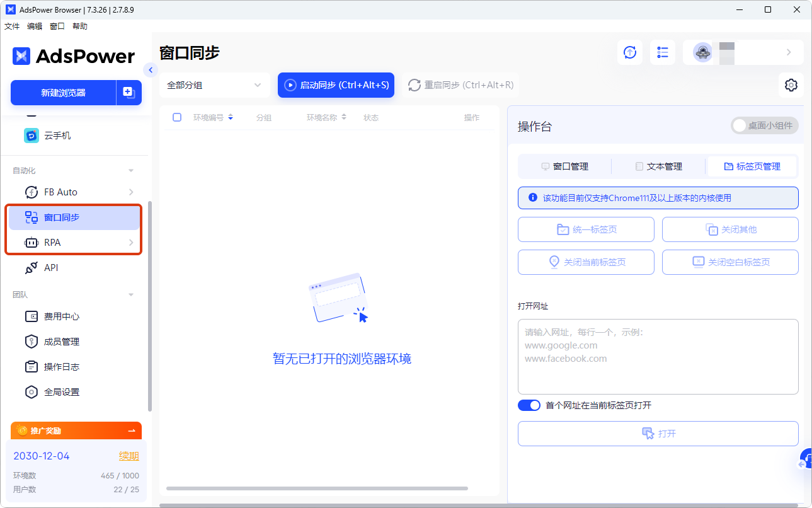Click the 打开网址 URL text area
Screen dimensions: 812x508
point(658,357)
